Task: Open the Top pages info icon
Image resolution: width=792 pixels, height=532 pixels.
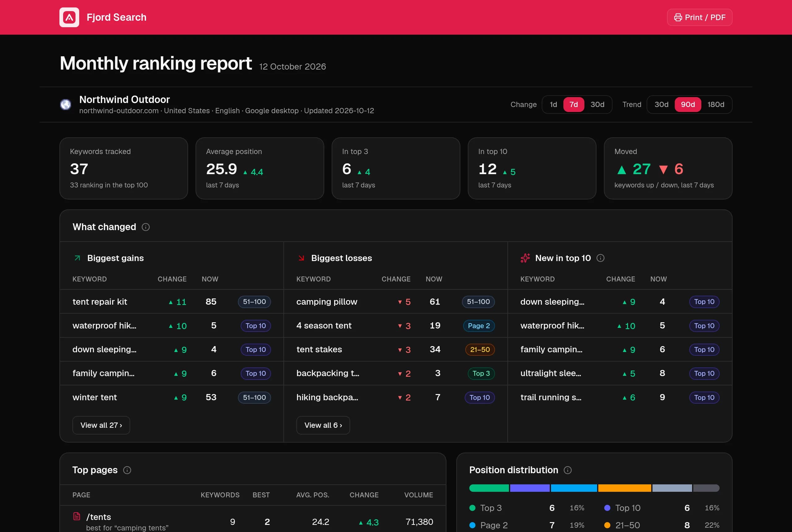Action: click(127, 470)
